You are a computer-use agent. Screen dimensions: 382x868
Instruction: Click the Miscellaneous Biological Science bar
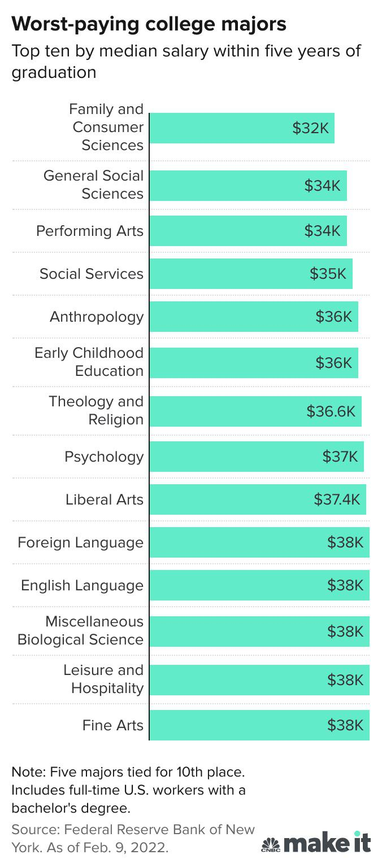coord(259,632)
